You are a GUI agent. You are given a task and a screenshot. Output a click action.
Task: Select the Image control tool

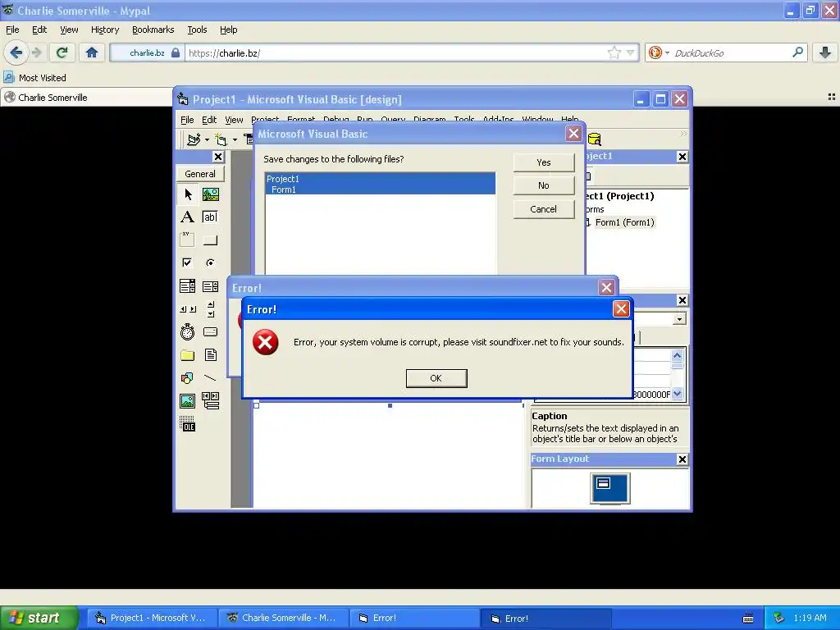pos(188,400)
